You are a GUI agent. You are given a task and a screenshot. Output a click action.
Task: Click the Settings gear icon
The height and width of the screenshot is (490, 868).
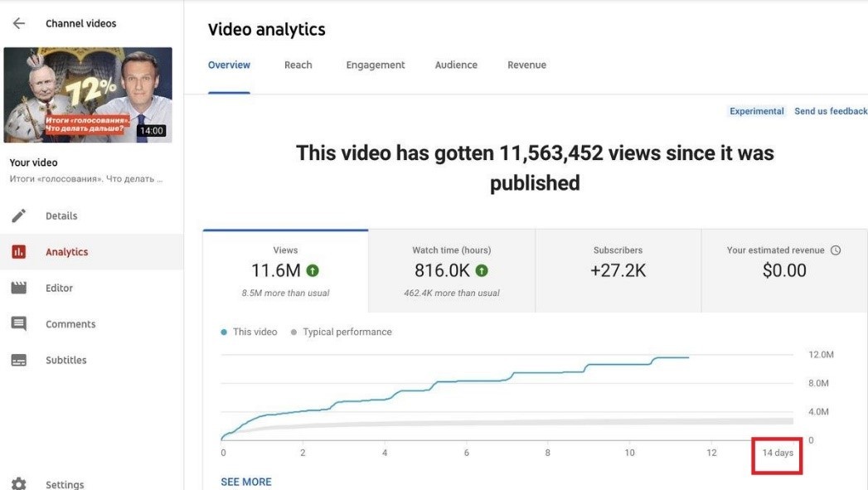tap(18, 484)
